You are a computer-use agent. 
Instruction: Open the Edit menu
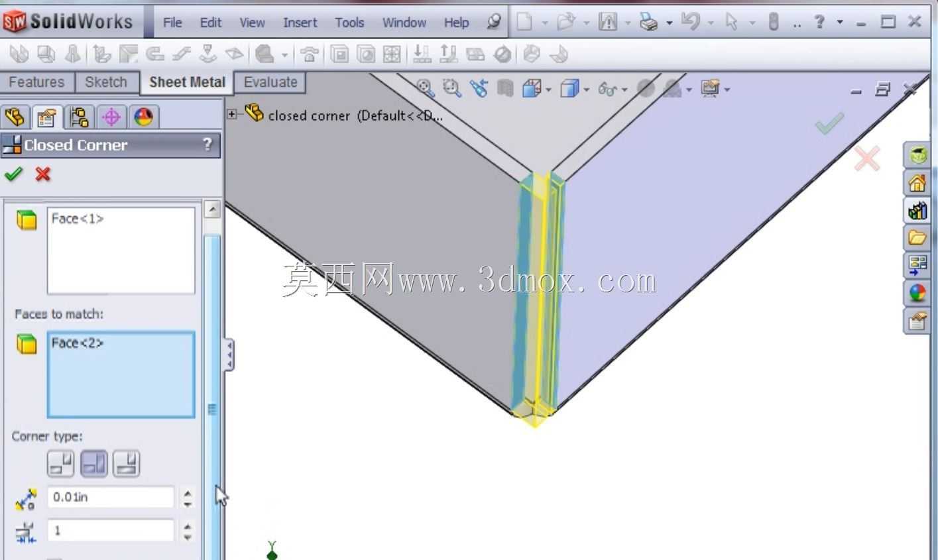tap(211, 23)
